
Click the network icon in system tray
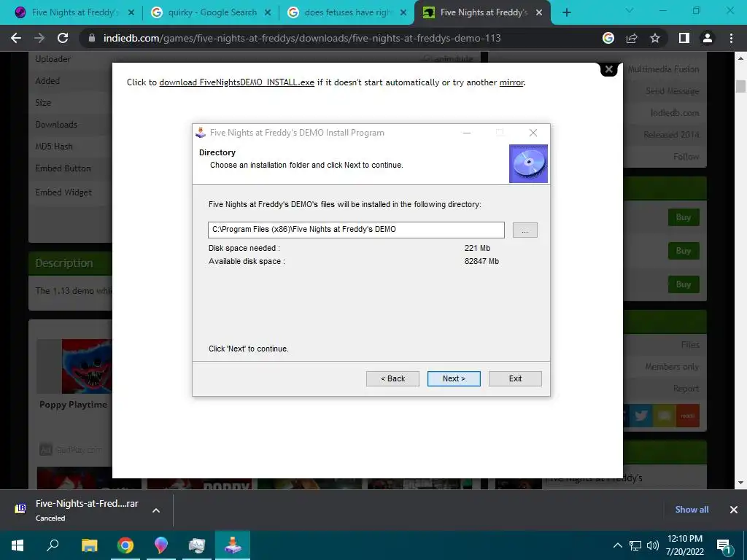click(635, 545)
